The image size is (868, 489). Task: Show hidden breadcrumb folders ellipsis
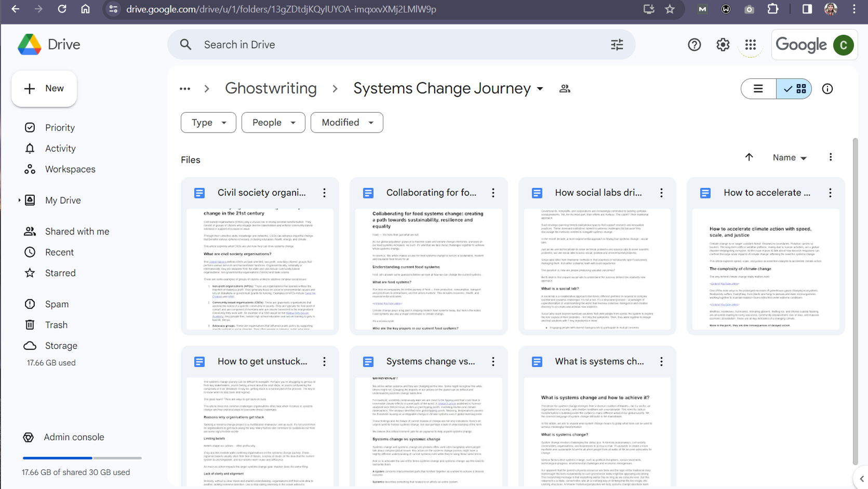coord(185,89)
